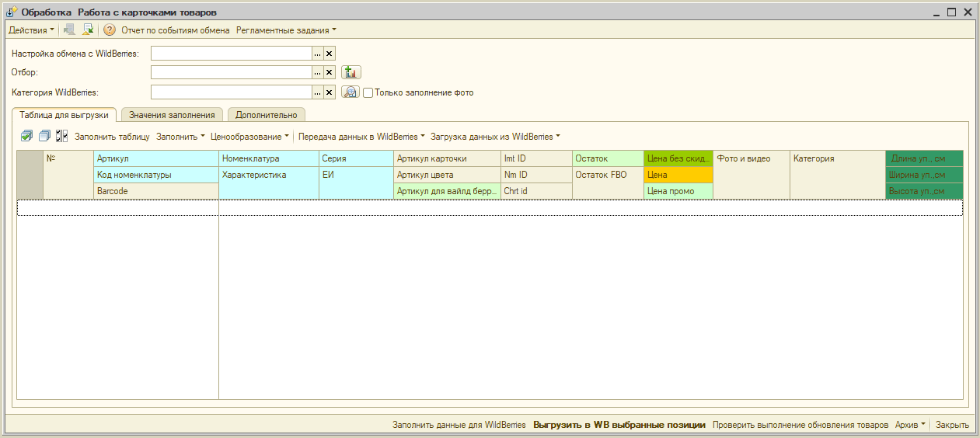This screenshot has width=980, height=438.
Task: Click the save settings toolbar icon
Action: pos(88,30)
